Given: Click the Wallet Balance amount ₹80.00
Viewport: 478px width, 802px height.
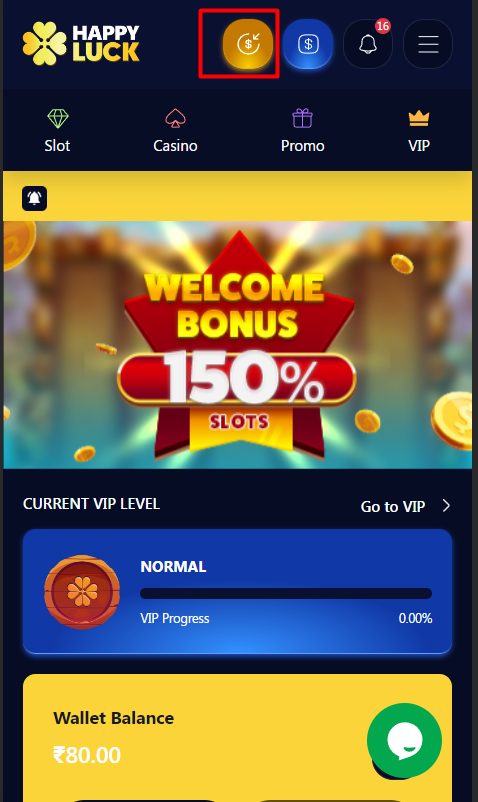Looking at the screenshot, I should 87,755.
